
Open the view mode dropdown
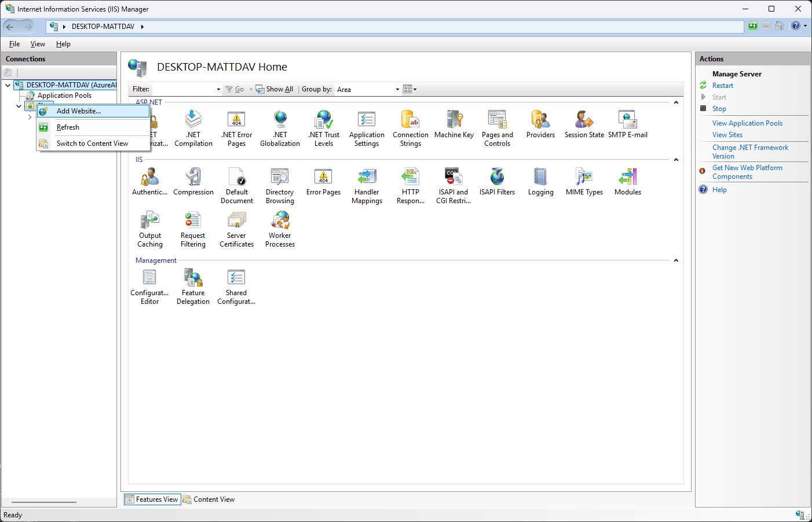click(x=410, y=90)
